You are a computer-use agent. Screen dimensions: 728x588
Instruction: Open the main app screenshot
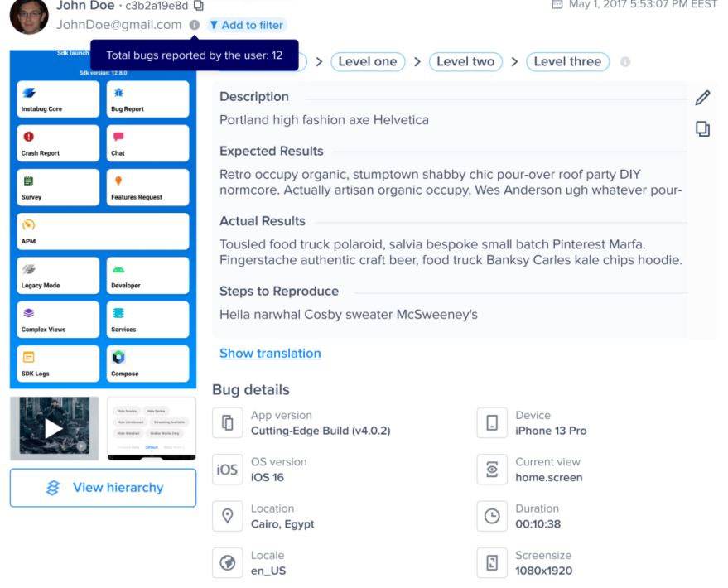click(x=103, y=219)
